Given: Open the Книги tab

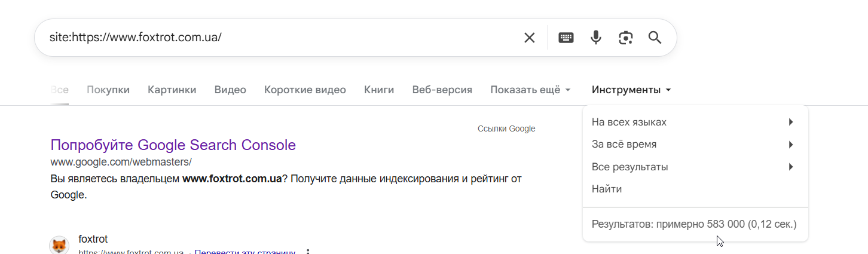Looking at the screenshot, I should coord(379,90).
